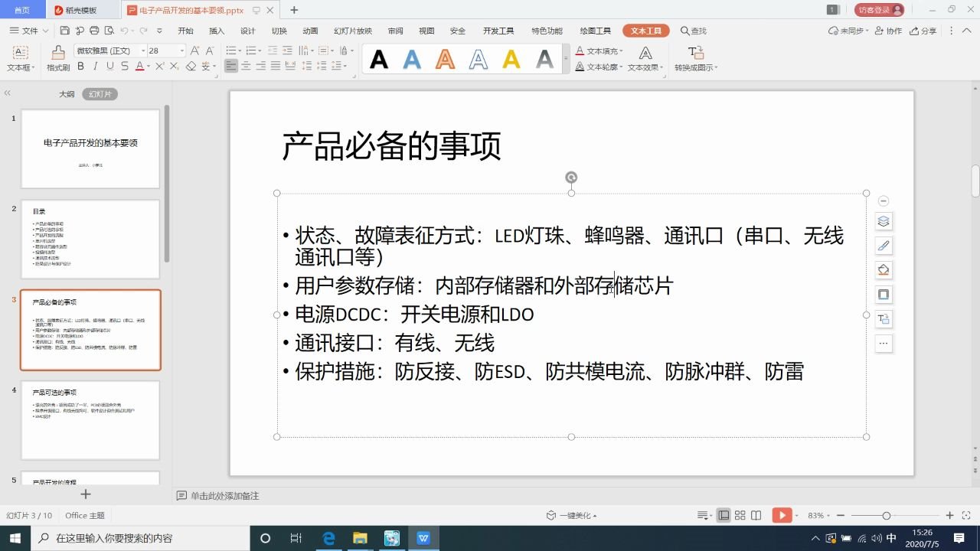Switch to slide sorter view

[x=740, y=515]
